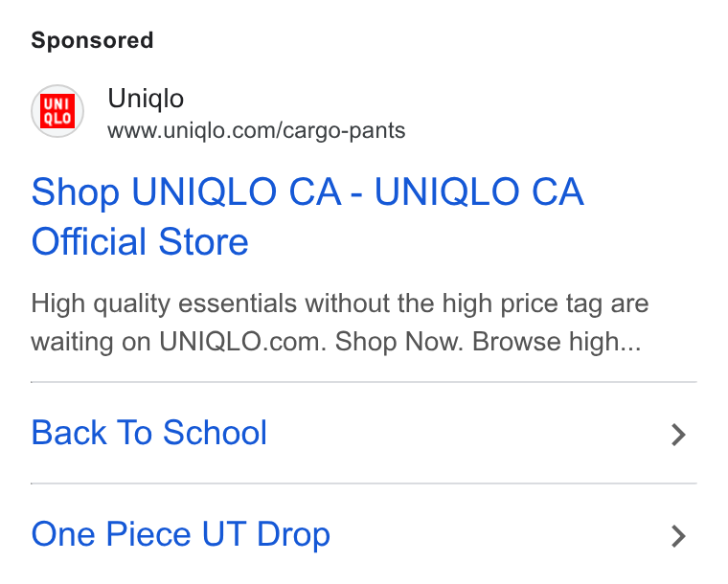
Task: Click the Browse high... truncated text
Action: tap(557, 342)
